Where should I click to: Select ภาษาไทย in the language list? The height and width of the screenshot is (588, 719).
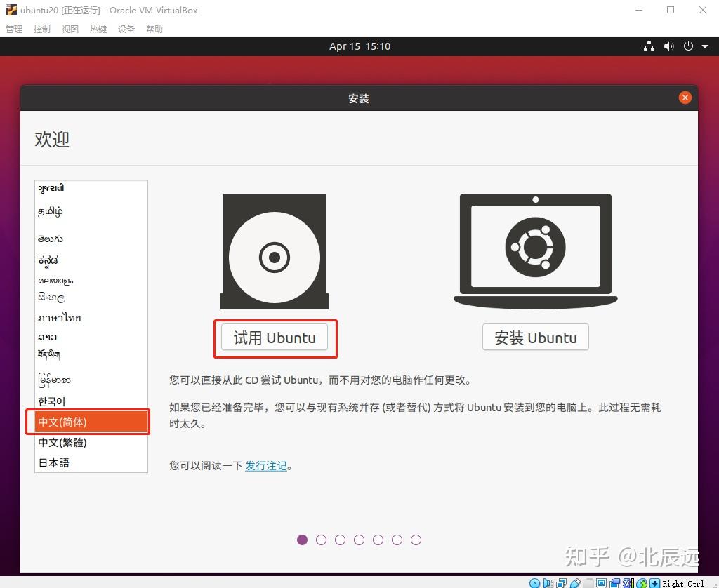(x=91, y=318)
